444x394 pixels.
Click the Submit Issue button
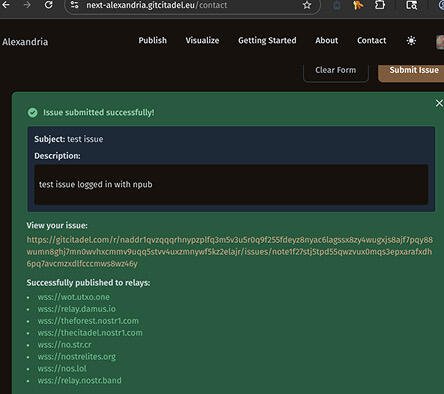coord(413,71)
